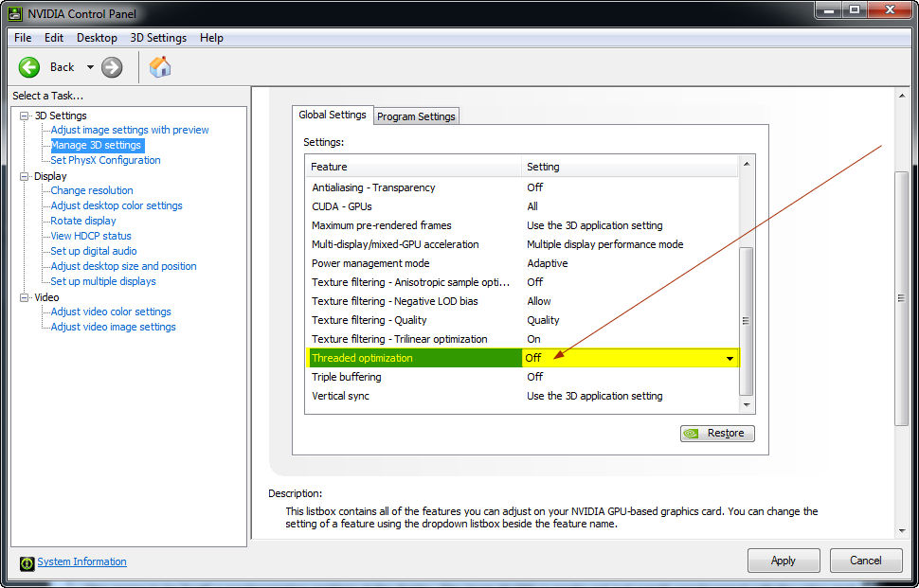Click the green Back arrow icon
Image resolution: width=919 pixels, height=588 pixels.
pyautogui.click(x=29, y=67)
